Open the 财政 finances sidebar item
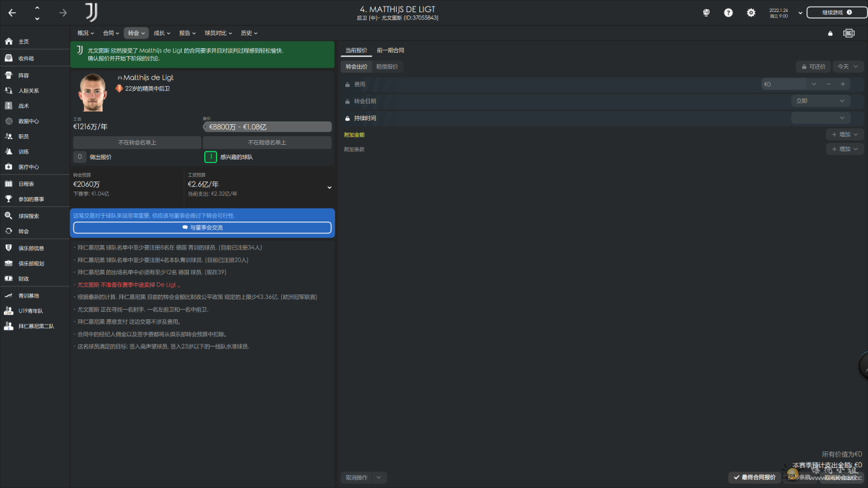Screen dimensions: 868x488 pyautogui.click(x=35, y=278)
